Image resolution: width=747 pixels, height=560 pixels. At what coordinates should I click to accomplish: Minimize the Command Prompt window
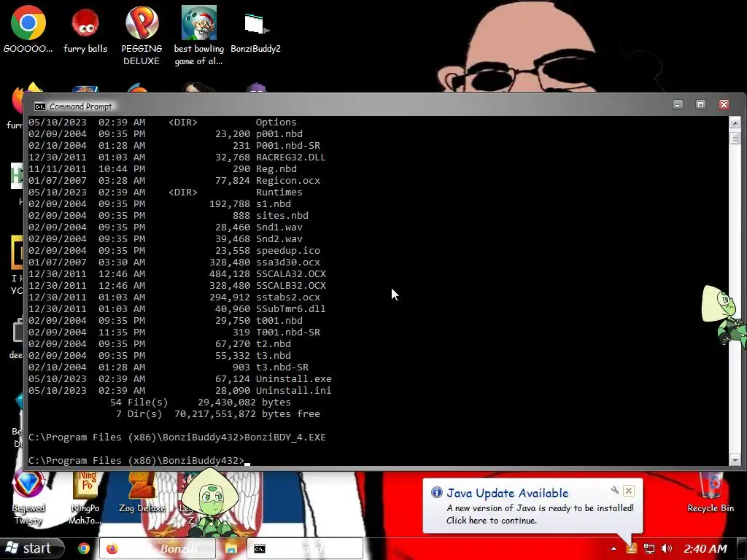click(678, 104)
